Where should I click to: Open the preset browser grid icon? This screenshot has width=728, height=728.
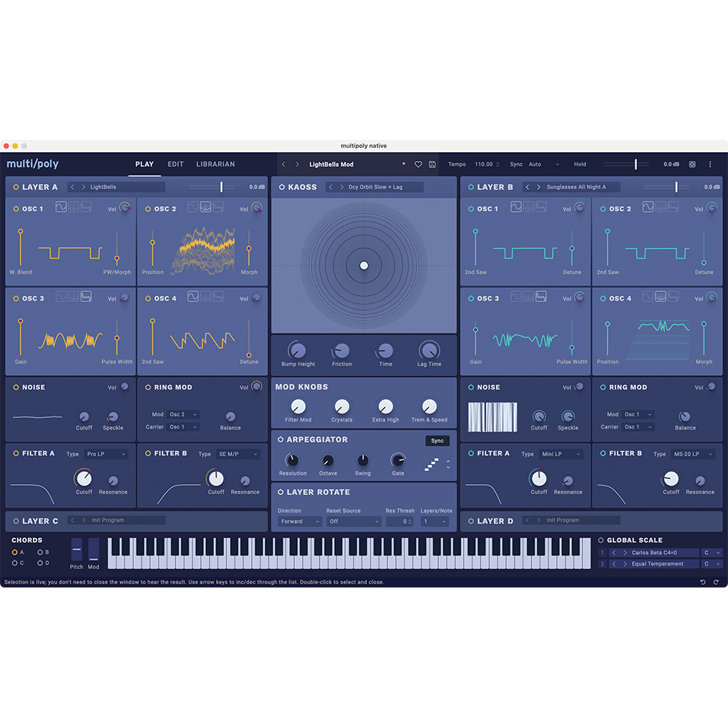pos(691,165)
